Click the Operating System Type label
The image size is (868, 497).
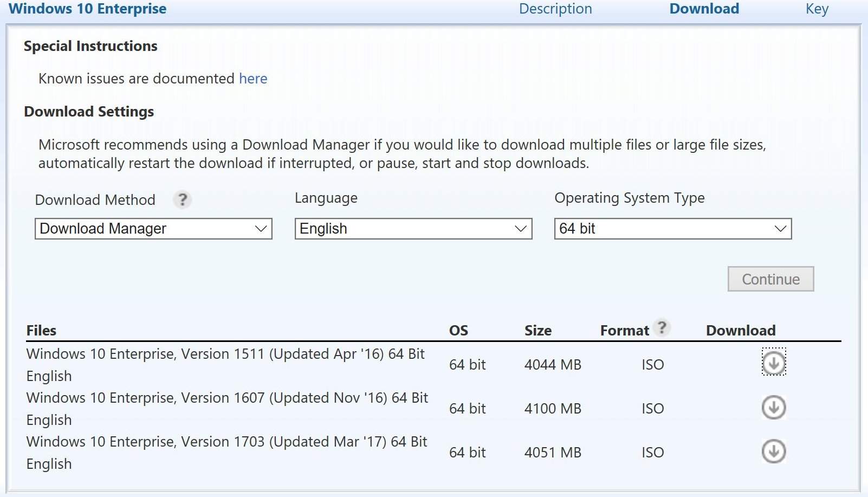(x=630, y=198)
